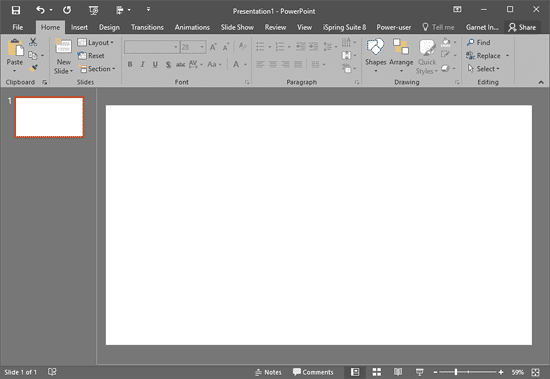
Task: Start Slide Show from status bar
Action: (x=420, y=372)
